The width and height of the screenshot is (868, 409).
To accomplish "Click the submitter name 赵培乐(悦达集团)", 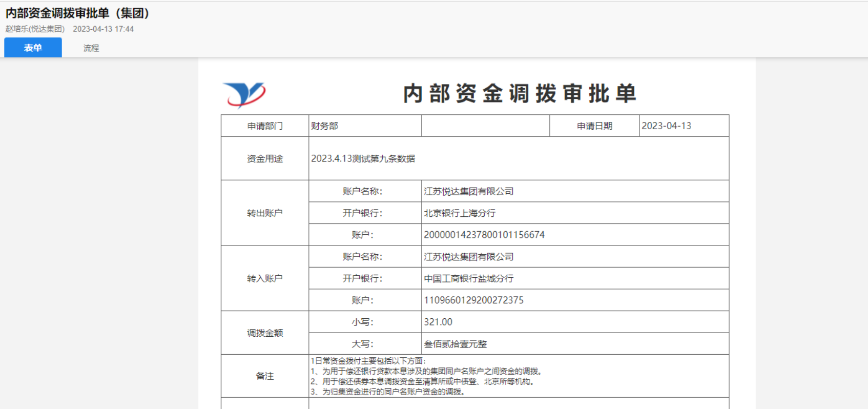I will coord(35,29).
